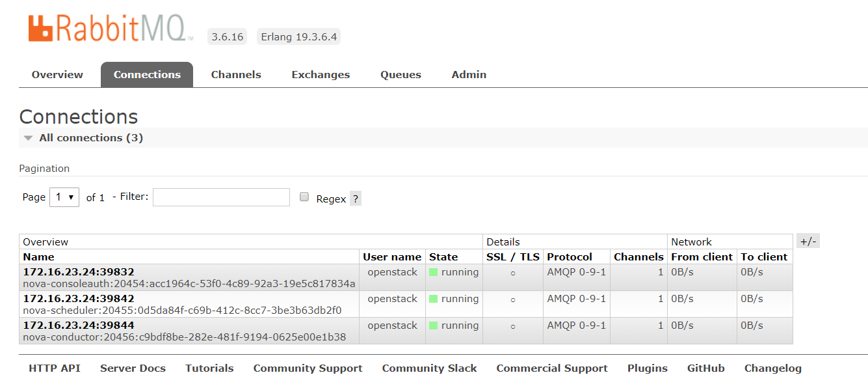
Task: Click the 3.6.16 version badge
Action: pyautogui.click(x=226, y=36)
